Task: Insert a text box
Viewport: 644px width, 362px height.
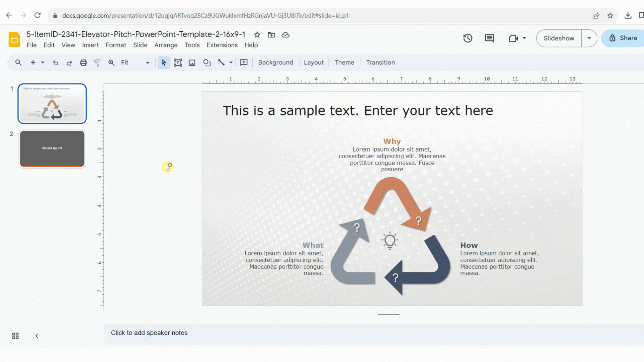Action: click(x=178, y=63)
